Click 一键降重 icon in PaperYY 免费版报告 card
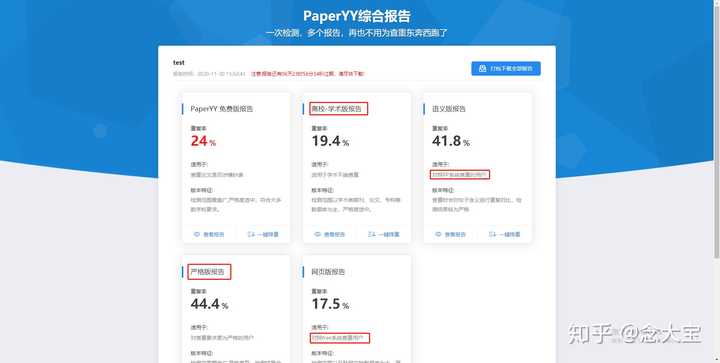The image size is (720, 363). click(251, 234)
